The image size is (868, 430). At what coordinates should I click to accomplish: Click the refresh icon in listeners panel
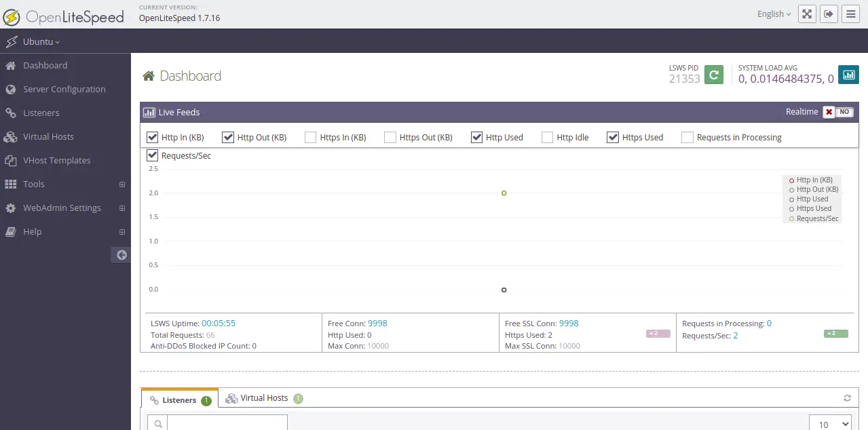[847, 398]
